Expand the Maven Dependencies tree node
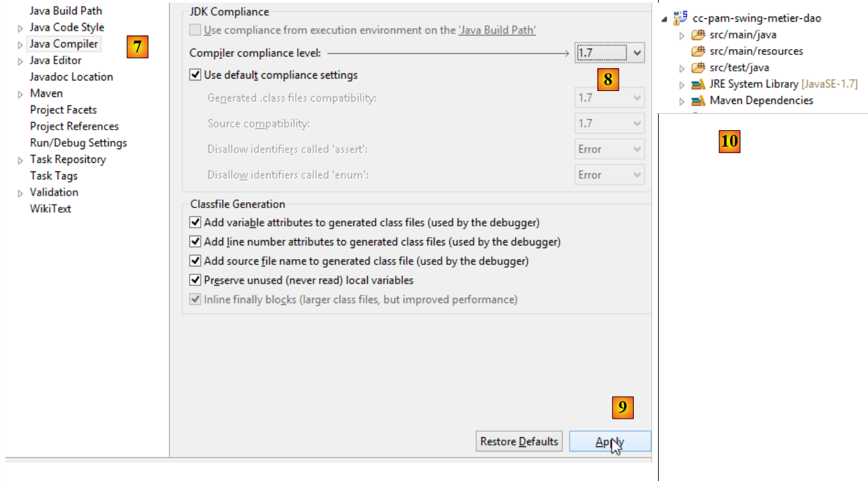The image size is (868, 481). pyautogui.click(x=682, y=101)
